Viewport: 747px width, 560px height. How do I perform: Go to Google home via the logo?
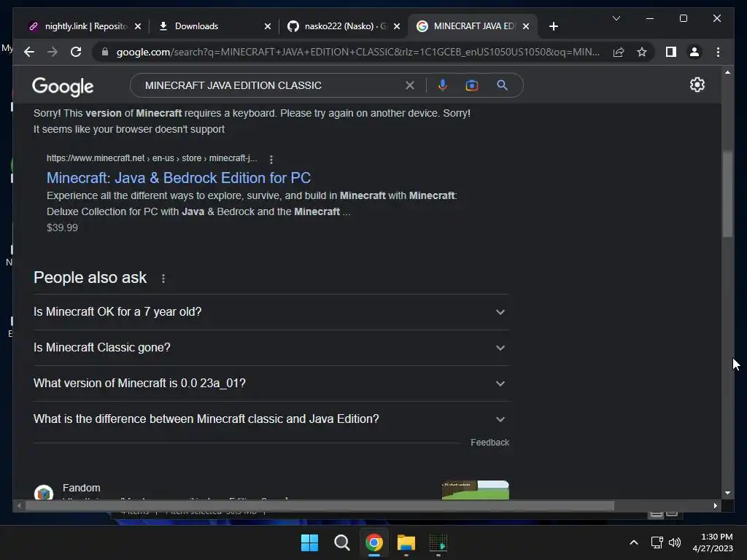click(x=63, y=86)
